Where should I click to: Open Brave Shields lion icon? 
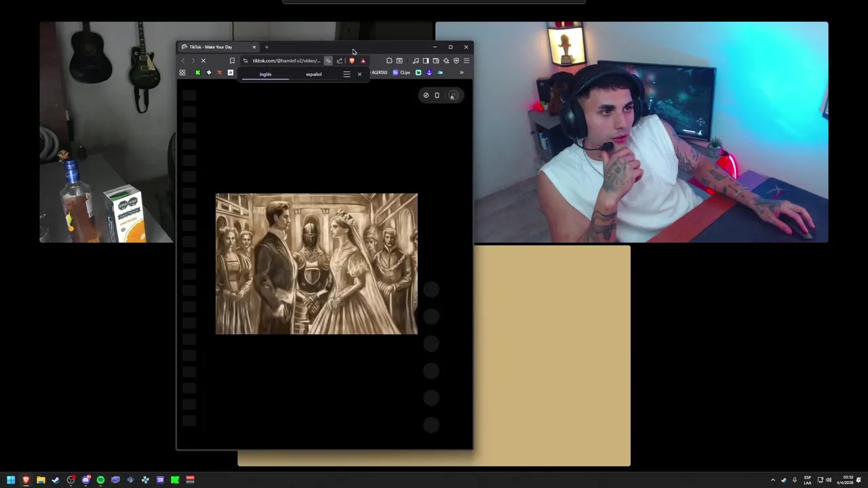352,60
